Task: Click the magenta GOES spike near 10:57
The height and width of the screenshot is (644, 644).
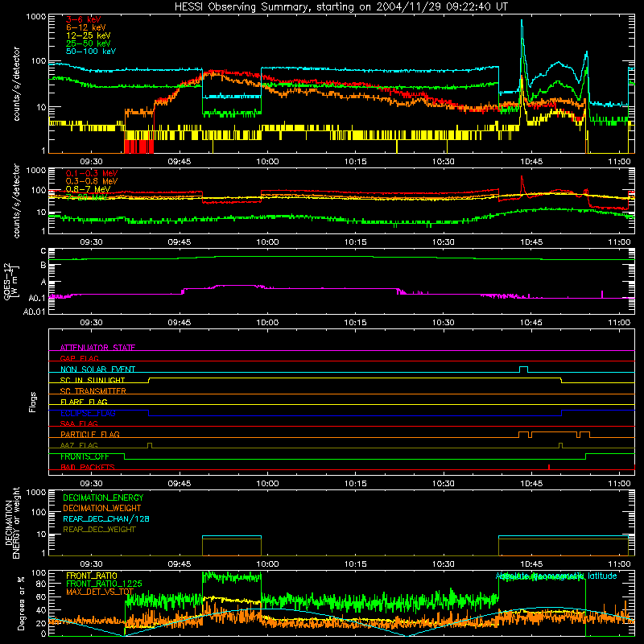Action: (x=602, y=294)
